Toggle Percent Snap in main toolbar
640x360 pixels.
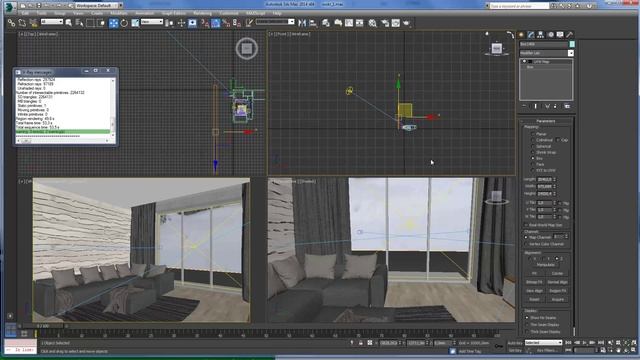click(x=226, y=23)
